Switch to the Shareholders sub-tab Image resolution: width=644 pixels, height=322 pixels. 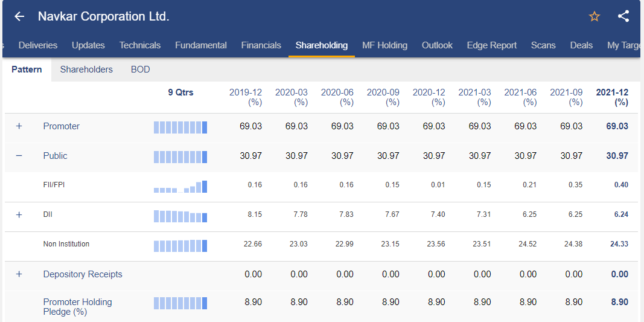(x=86, y=69)
